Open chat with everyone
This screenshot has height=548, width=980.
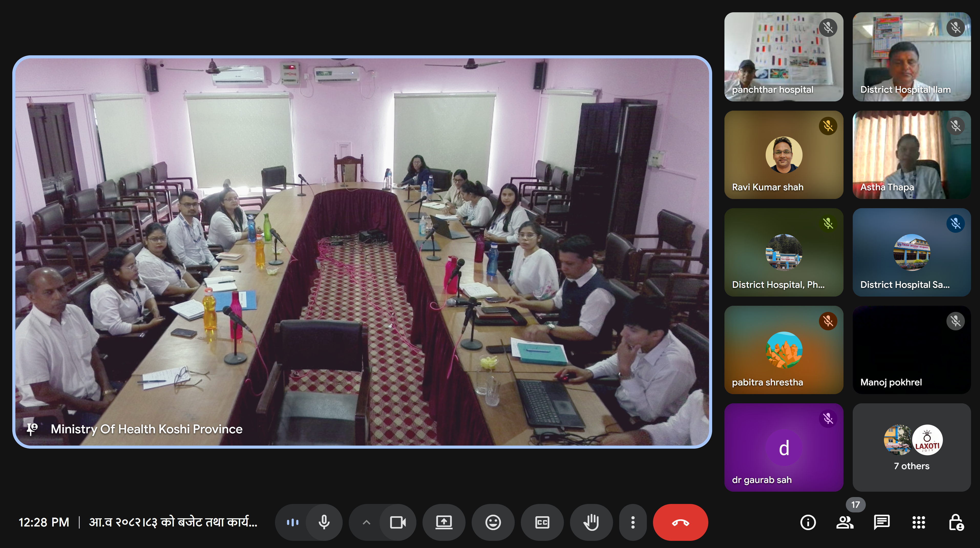click(x=881, y=522)
